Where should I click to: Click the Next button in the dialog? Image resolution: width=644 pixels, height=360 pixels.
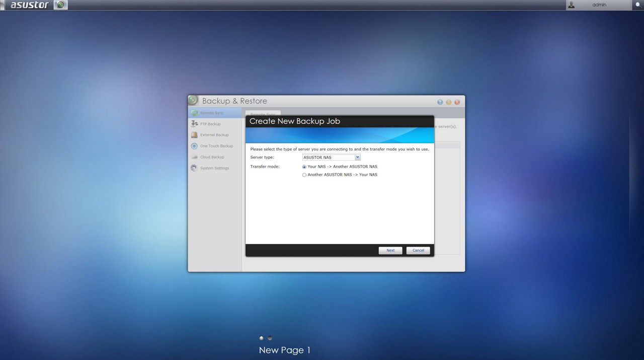click(x=390, y=250)
